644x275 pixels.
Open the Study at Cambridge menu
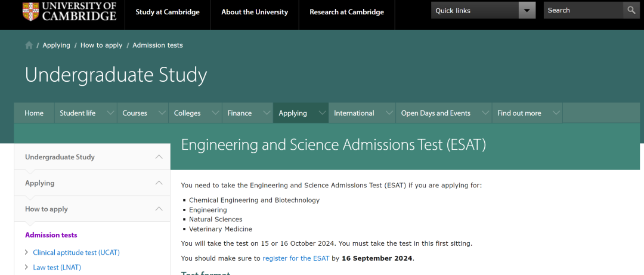click(x=168, y=12)
